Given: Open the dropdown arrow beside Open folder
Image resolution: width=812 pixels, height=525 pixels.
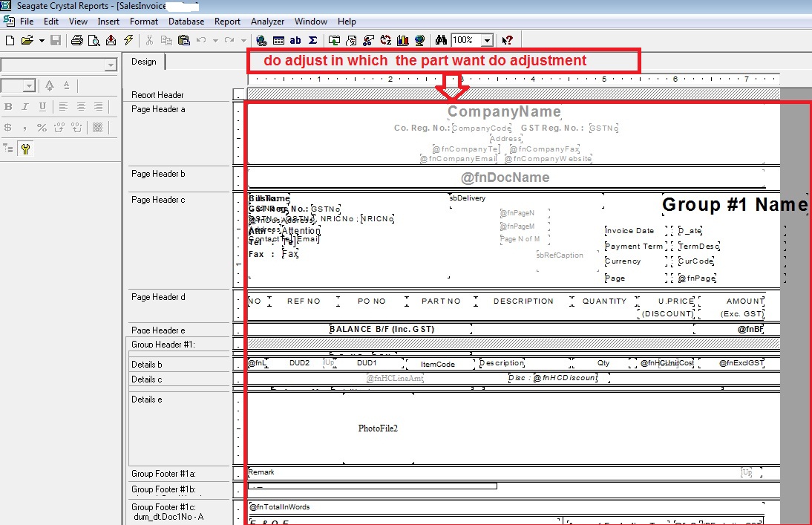Looking at the screenshot, I should [x=42, y=40].
